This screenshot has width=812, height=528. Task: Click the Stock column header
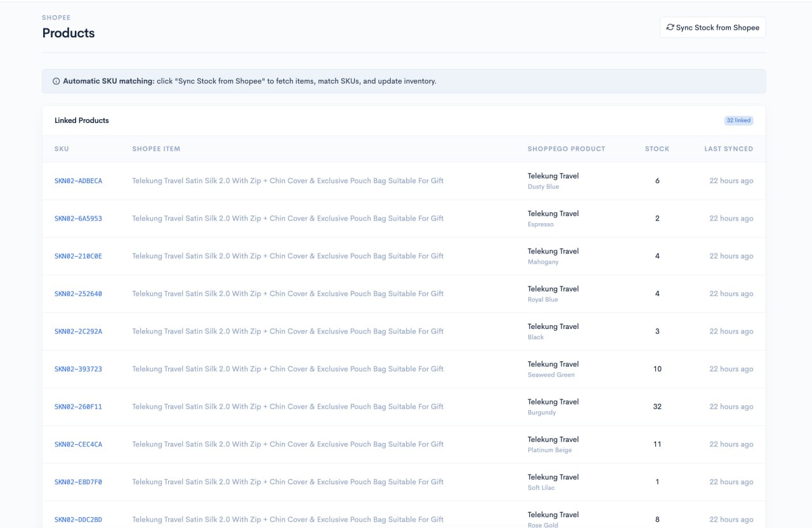[657, 149]
